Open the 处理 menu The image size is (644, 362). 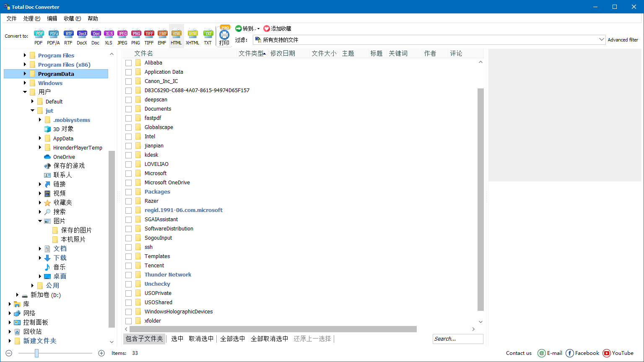(32, 18)
